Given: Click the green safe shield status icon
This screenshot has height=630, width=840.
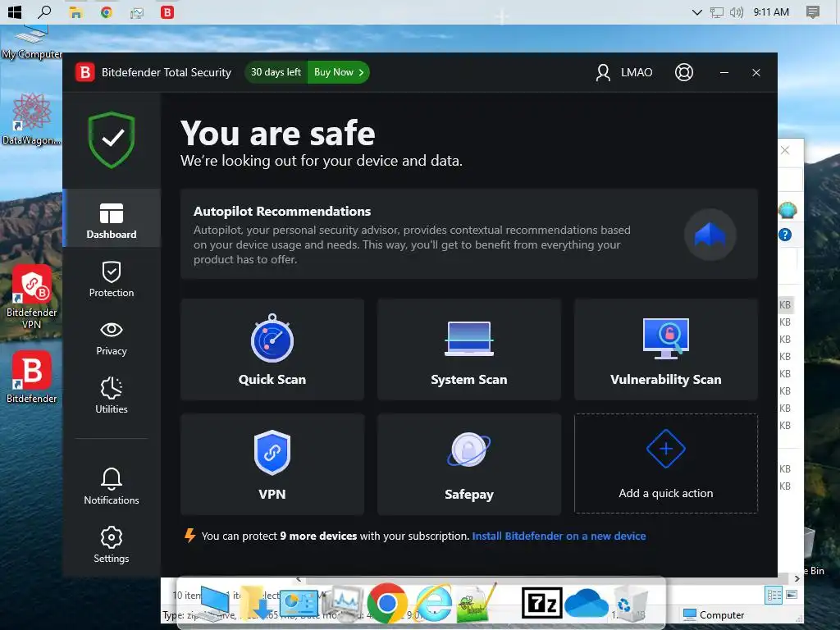Looking at the screenshot, I should (x=112, y=139).
